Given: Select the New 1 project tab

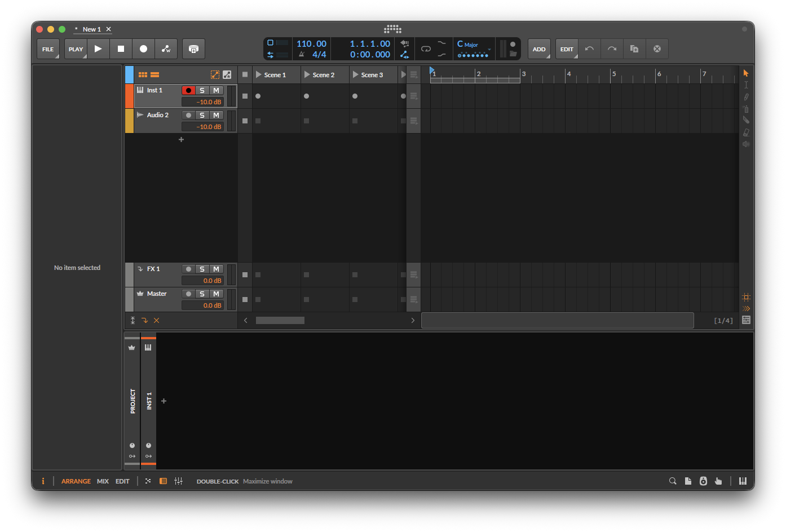Looking at the screenshot, I should click(91, 29).
